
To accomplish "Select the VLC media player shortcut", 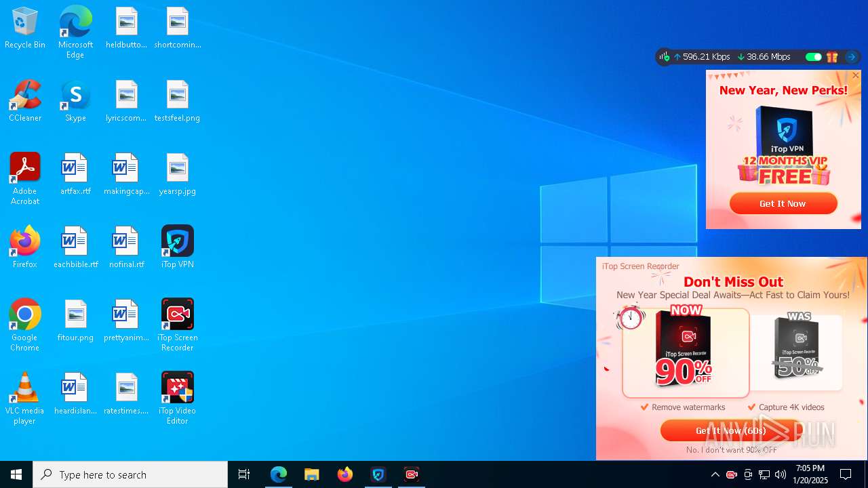I will pos(25,399).
